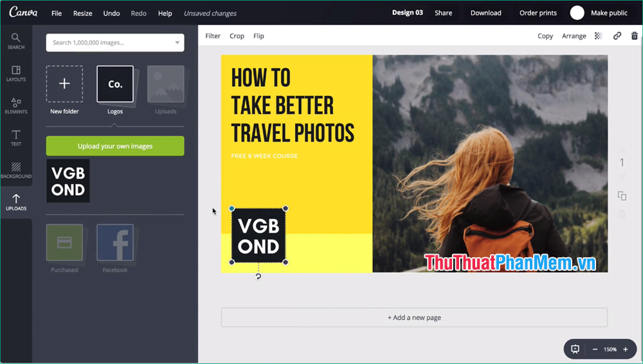Click the Crop tool

tap(237, 36)
